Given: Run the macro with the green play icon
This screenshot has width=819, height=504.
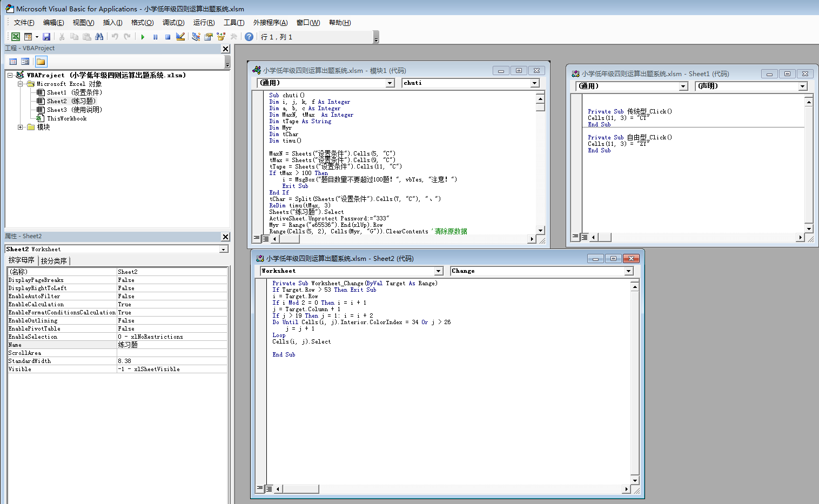Looking at the screenshot, I should 143,37.
